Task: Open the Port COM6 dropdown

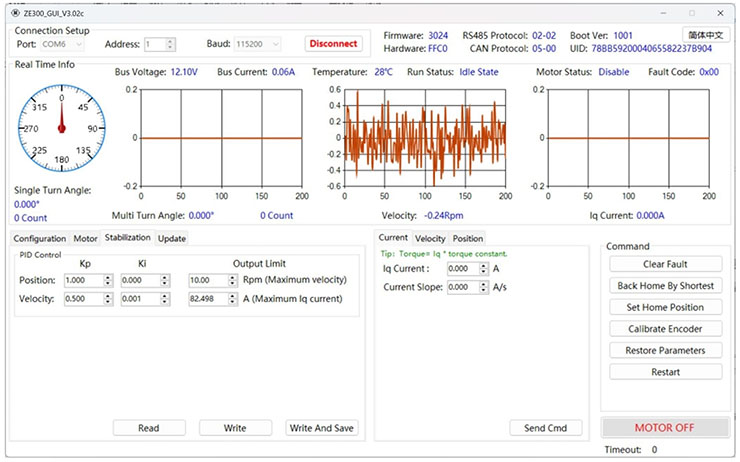Action: [62, 44]
